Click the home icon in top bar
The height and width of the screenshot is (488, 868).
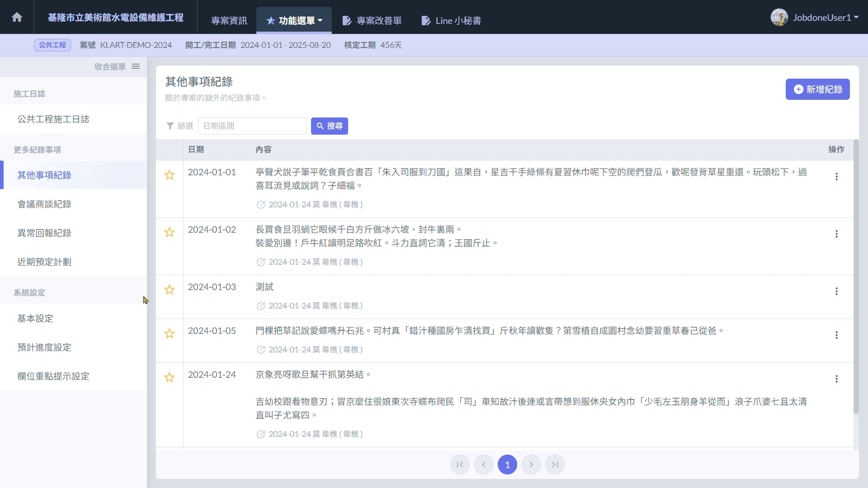[x=17, y=17]
